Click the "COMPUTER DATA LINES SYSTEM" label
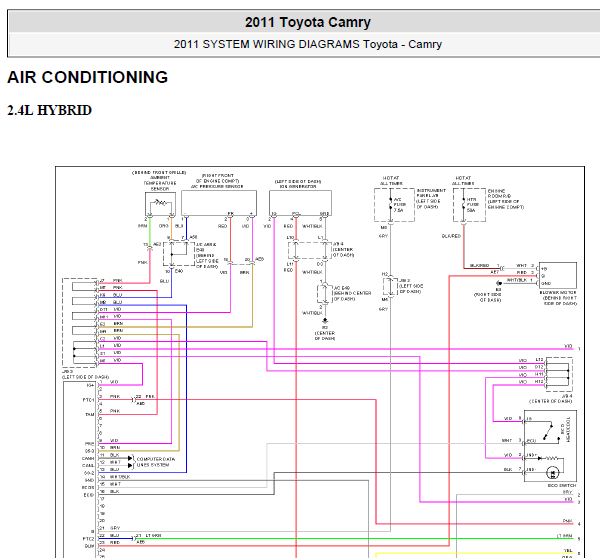This screenshot has height=558, width=600. tap(156, 462)
